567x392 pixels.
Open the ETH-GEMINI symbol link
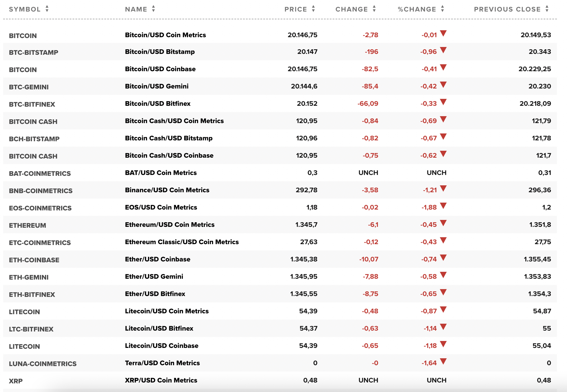pos(29,277)
